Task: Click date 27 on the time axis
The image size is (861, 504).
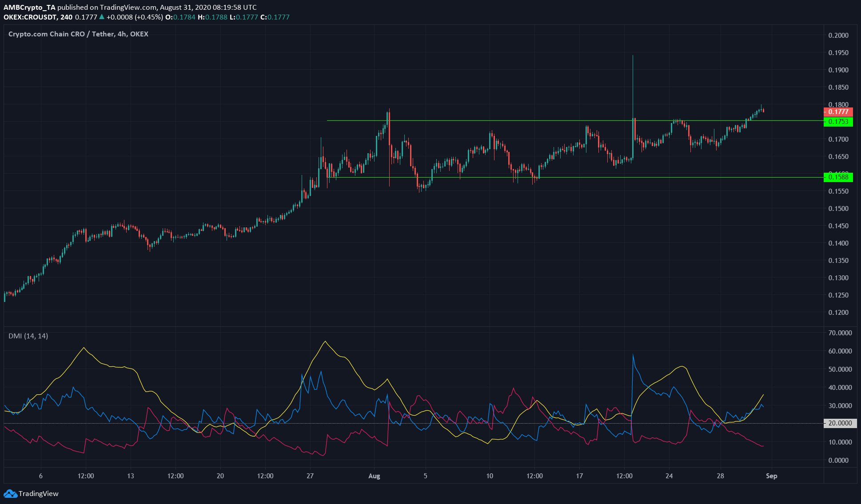Action: tap(310, 476)
